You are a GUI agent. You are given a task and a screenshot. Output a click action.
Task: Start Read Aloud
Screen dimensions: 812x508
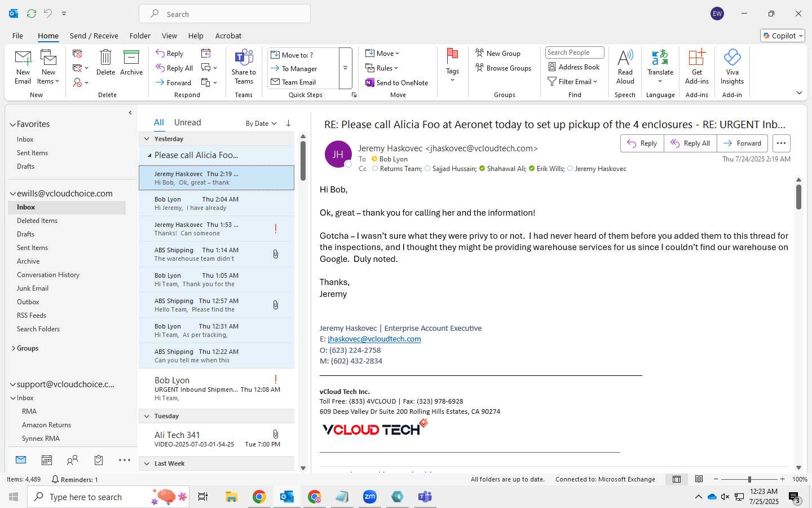[625, 67]
